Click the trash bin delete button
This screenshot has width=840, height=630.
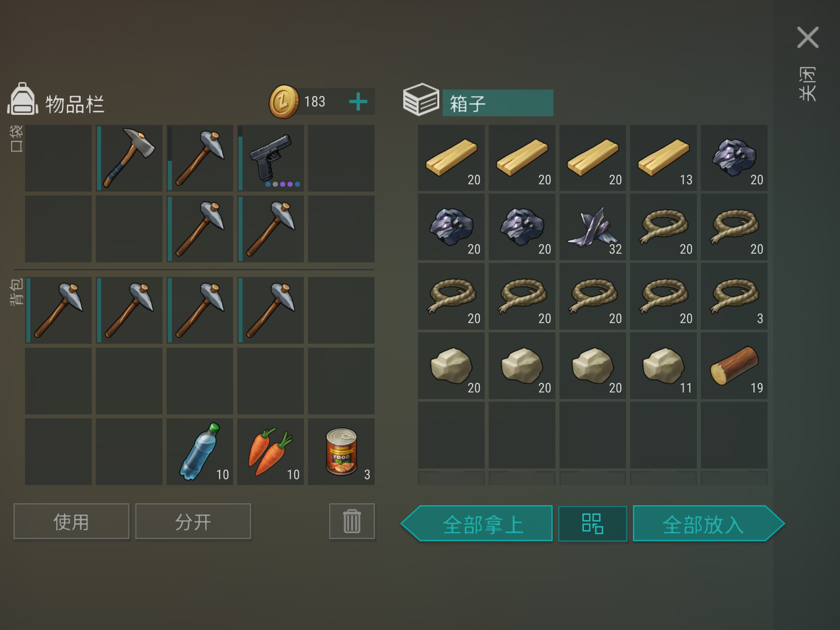click(352, 521)
